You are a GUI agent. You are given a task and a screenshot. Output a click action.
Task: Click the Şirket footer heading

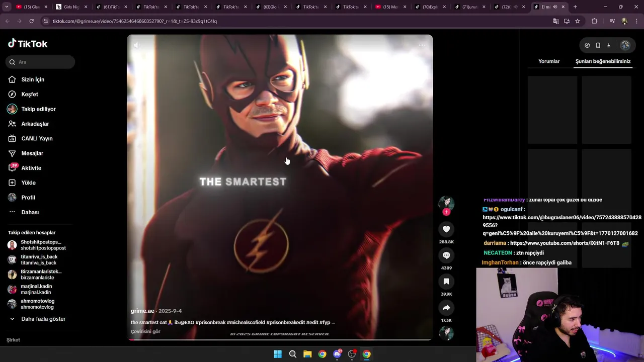click(x=13, y=340)
